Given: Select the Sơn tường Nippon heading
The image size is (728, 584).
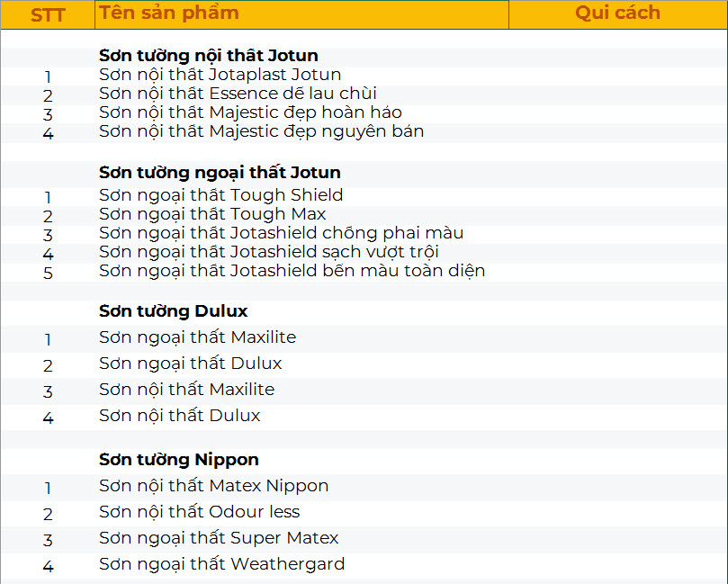Looking at the screenshot, I should [175, 459].
